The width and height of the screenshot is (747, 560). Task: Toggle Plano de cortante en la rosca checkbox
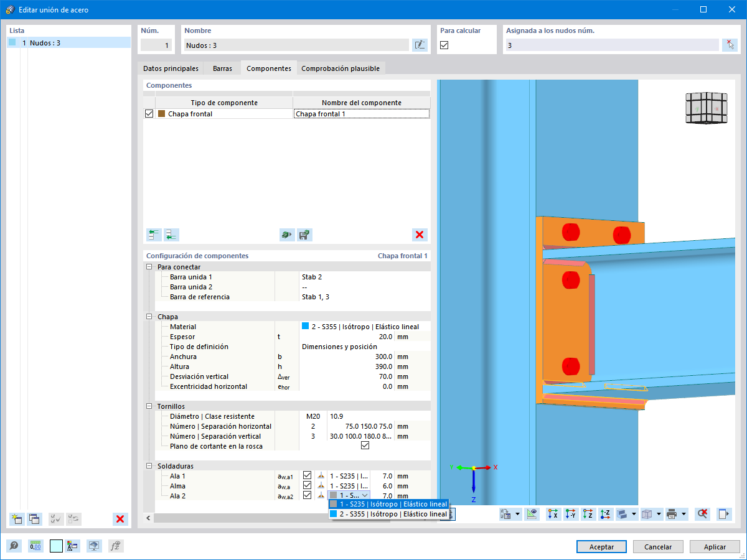coord(365,446)
